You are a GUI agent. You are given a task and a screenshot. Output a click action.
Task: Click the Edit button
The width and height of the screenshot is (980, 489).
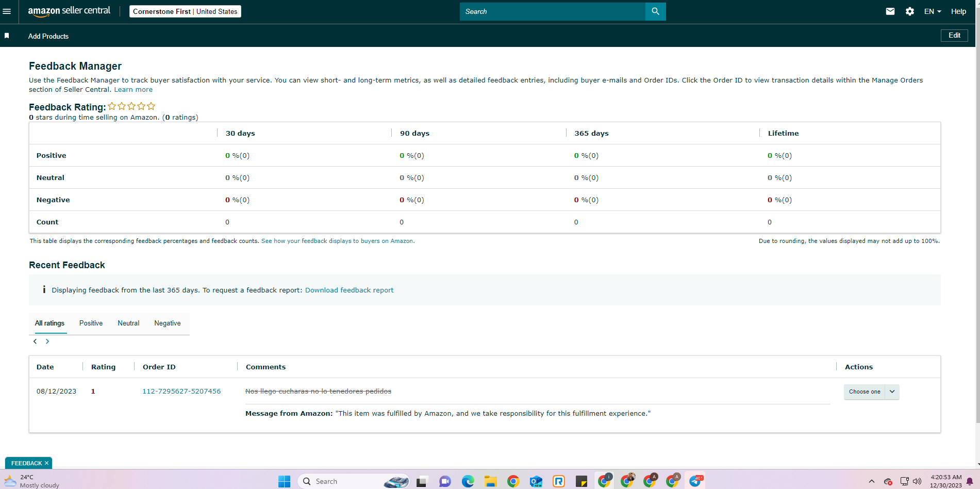(954, 36)
